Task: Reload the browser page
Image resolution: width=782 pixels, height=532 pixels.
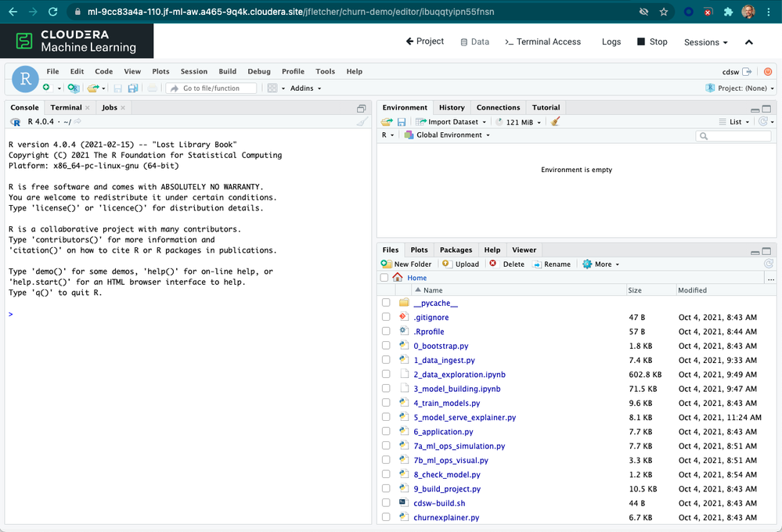Action: point(53,12)
